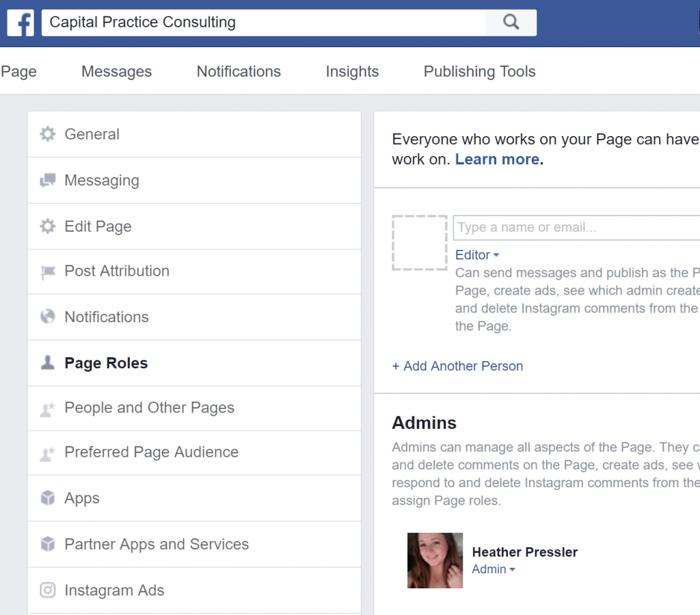Go to the Insights tab

pyautogui.click(x=352, y=71)
